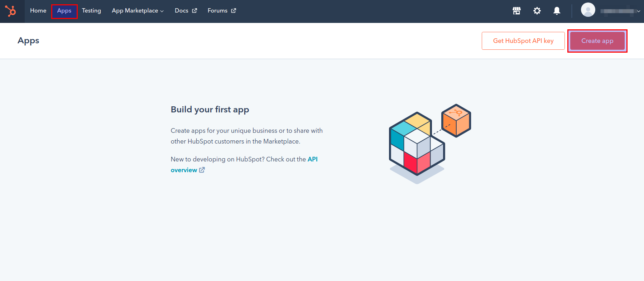The height and width of the screenshot is (281, 644).
Task: Open the App Marketplace menu
Action: pos(138,11)
